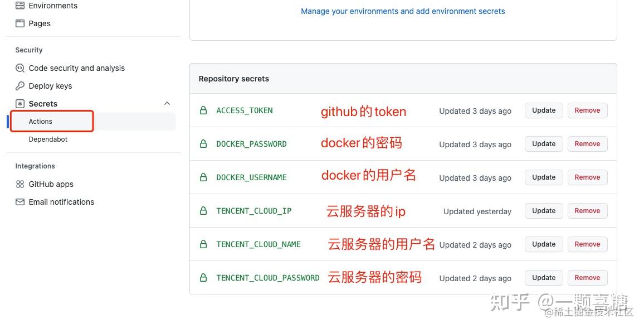Click the GitHub apps grid icon
644x328 pixels.
coord(20,184)
